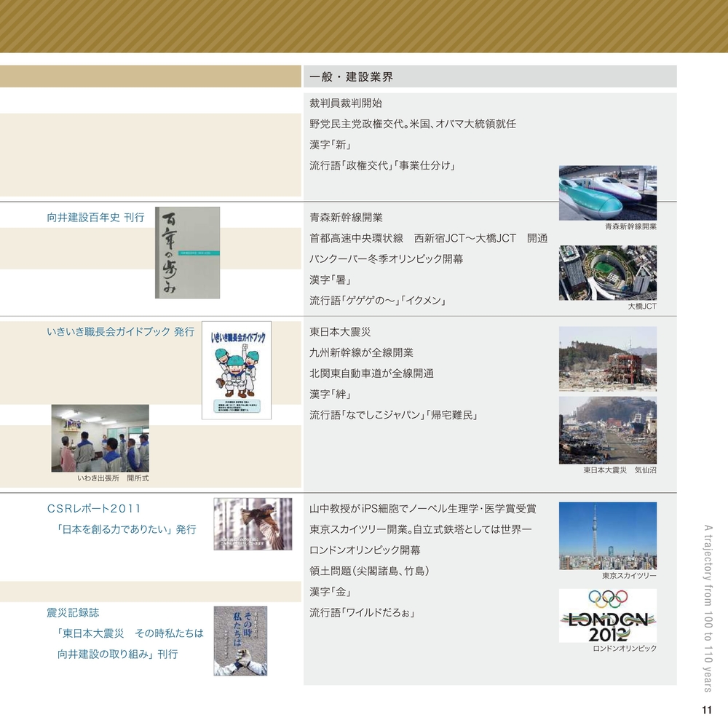Select the 百年の歩み book cover image
The width and height of the screenshot is (728, 728).
[187, 253]
